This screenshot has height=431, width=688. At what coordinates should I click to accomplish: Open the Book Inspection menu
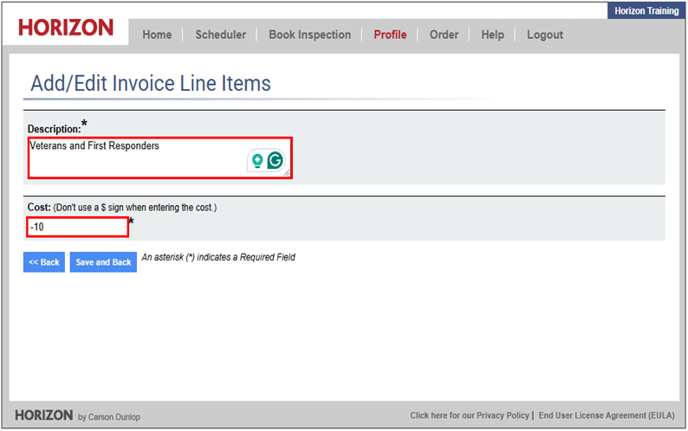pyautogui.click(x=310, y=35)
